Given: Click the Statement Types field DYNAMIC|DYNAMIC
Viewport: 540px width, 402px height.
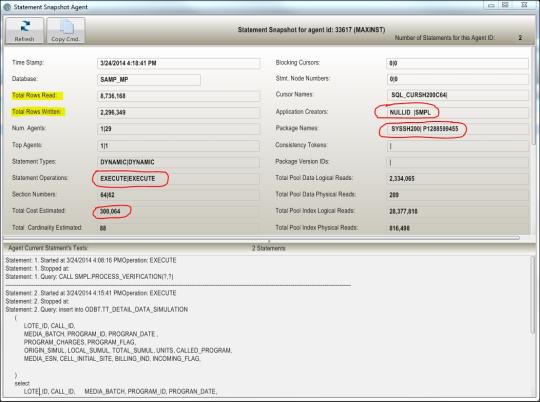Looking at the screenshot, I should [178, 162].
